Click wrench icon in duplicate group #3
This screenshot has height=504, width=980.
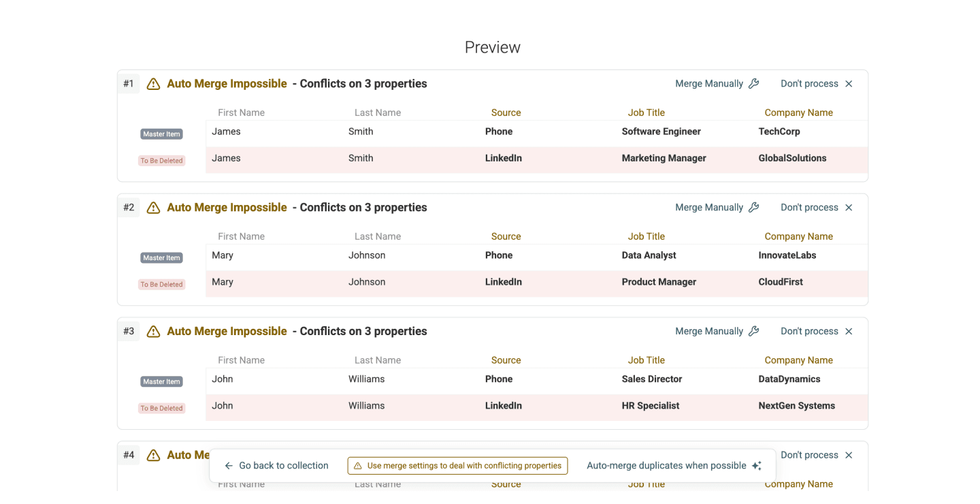click(x=753, y=332)
